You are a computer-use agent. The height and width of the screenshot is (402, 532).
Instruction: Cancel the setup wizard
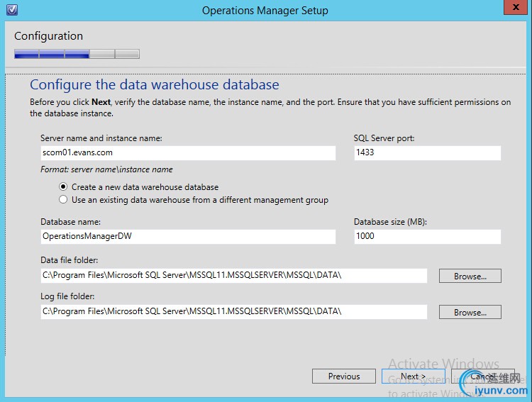click(483, 376)
